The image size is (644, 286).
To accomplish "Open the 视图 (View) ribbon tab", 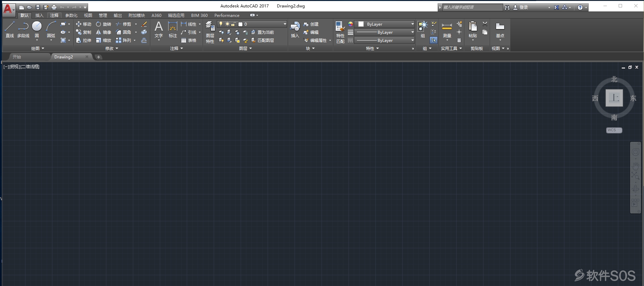I will point(88,15).
